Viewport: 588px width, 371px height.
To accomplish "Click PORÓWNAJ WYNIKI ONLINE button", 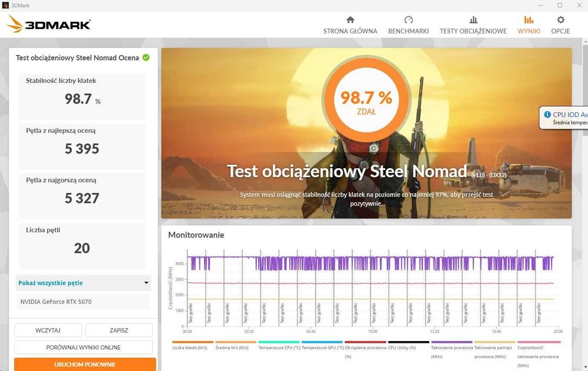I will [83, 347].
